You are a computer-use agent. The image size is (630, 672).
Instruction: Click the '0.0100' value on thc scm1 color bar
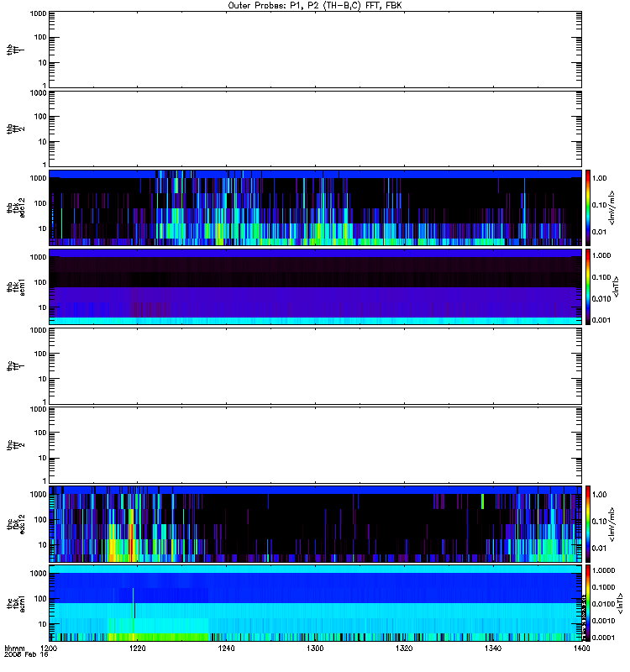(603, 604)
